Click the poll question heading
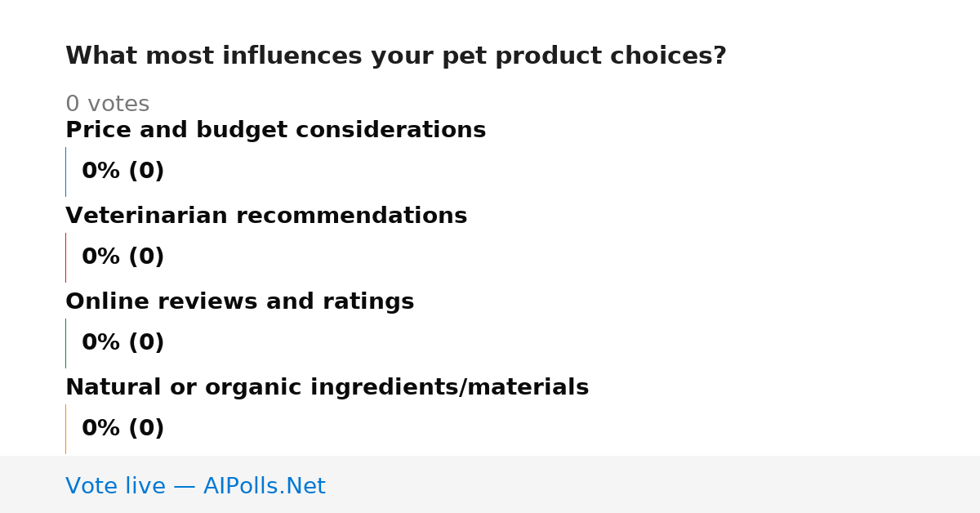 pos(396,56)
